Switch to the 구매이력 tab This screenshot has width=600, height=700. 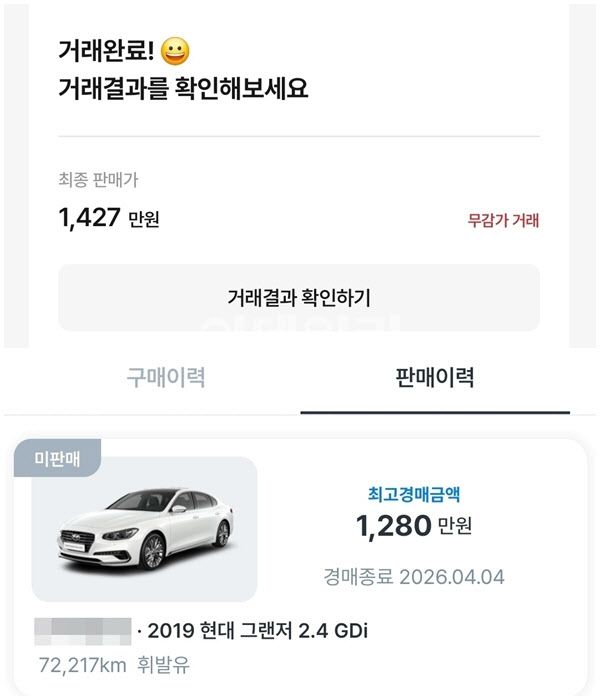166,377
